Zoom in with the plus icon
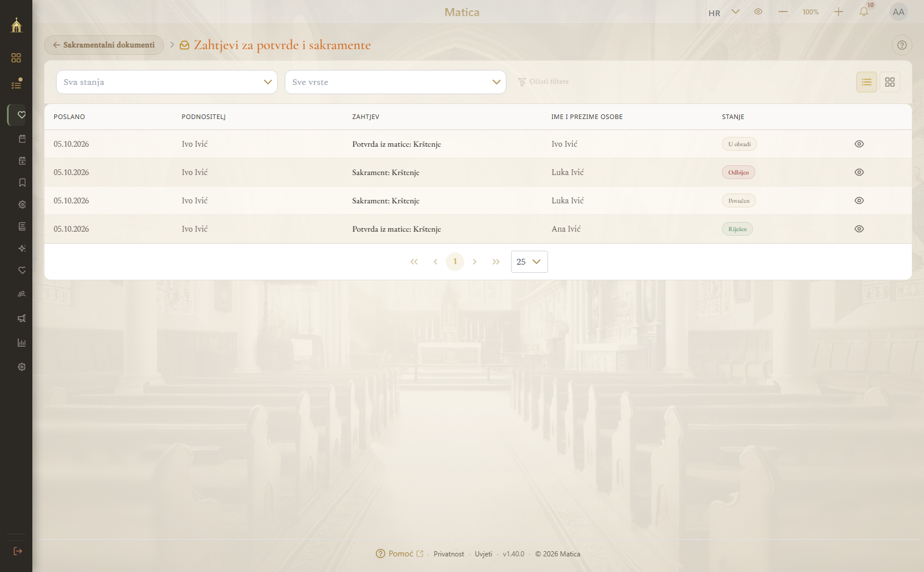The image size is (924, 572). point(839,12)
